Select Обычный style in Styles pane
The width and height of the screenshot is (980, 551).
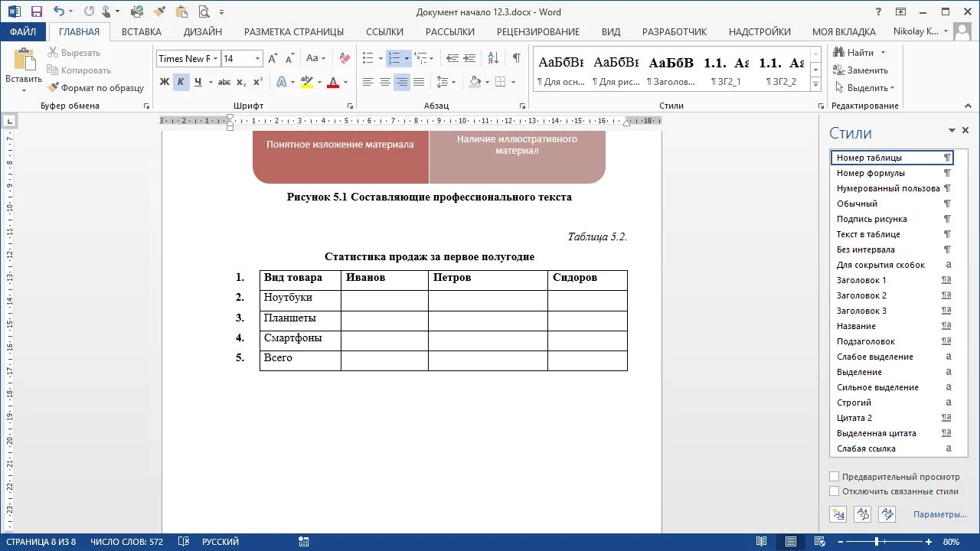(892, 204)
